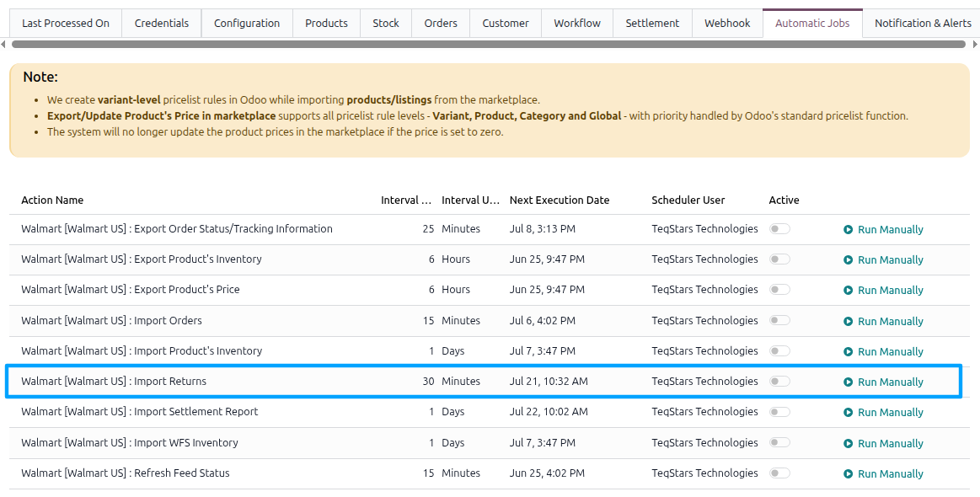Select the Import Settlement Report action name

coord(139,412)
